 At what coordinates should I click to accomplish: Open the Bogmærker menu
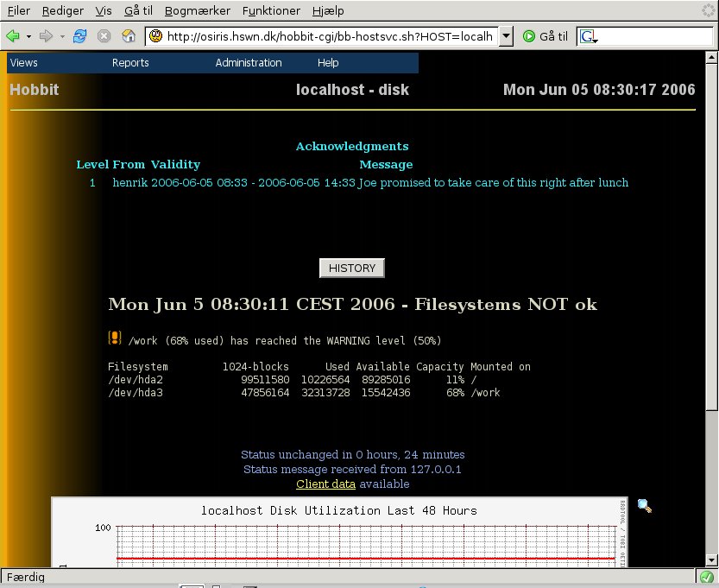[196, 11]
